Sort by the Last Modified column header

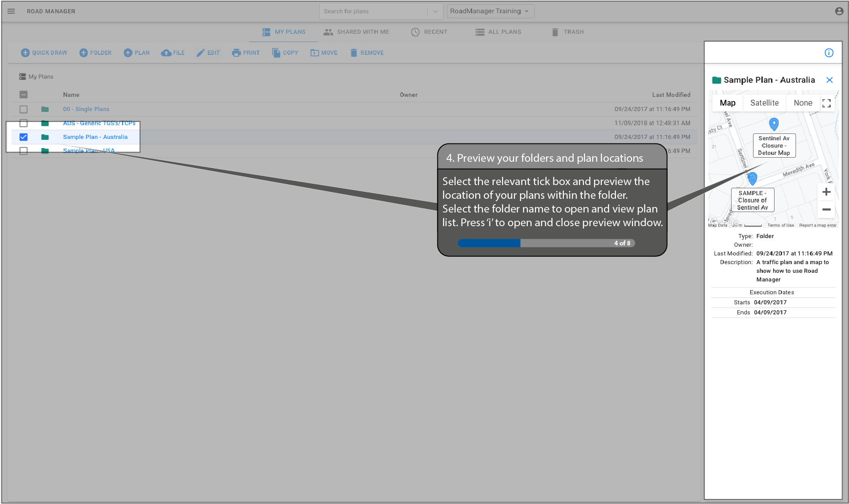pos(671,95)
